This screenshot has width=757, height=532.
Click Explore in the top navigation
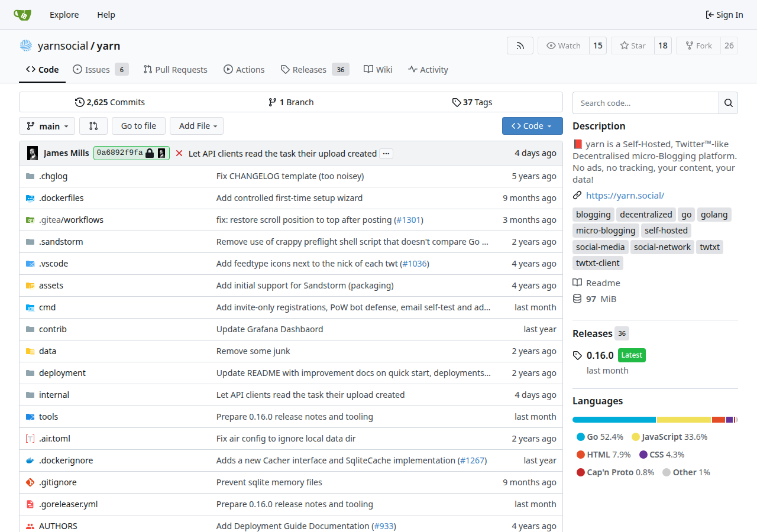64,15
